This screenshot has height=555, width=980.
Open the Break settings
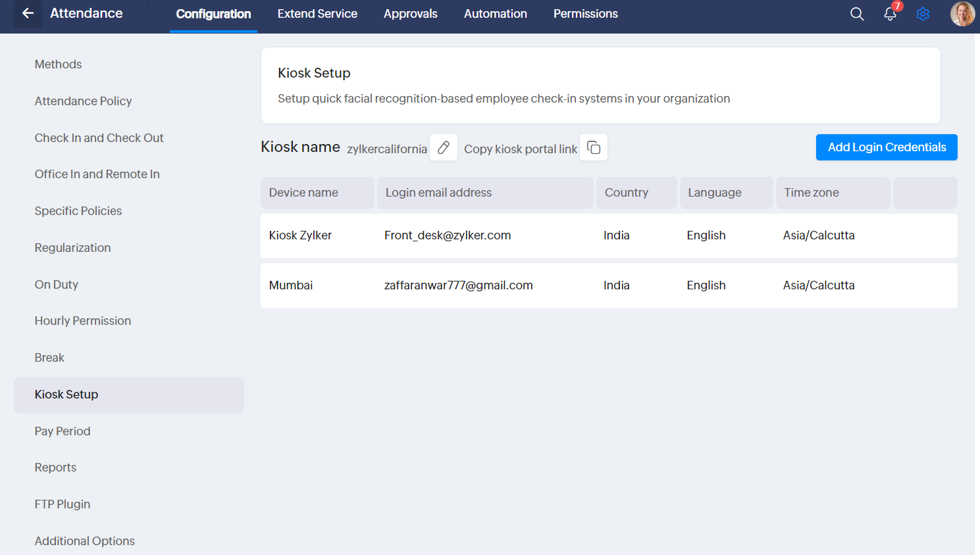[x=49, y=358]
